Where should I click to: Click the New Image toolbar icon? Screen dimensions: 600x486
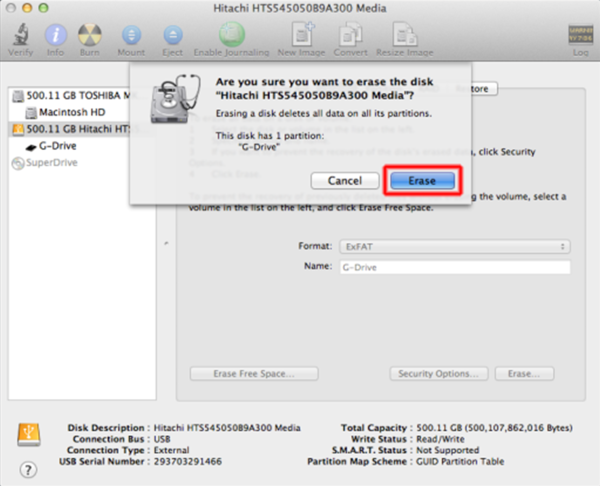pos(301,34)
